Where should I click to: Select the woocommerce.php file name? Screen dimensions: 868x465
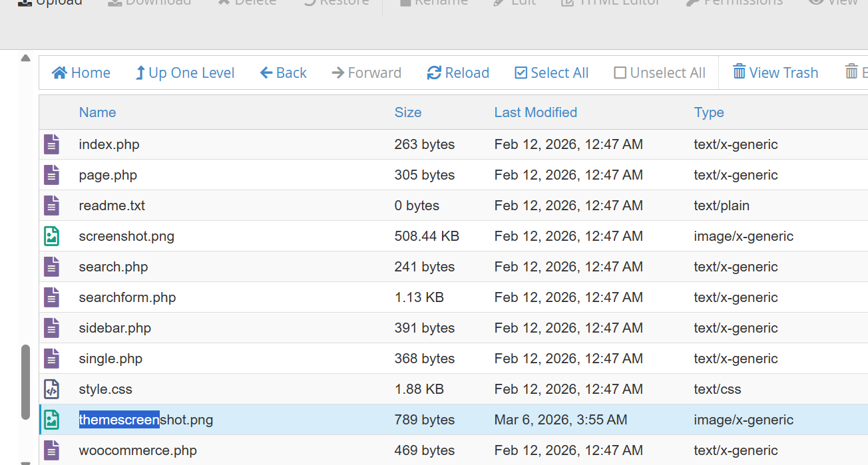138,450
